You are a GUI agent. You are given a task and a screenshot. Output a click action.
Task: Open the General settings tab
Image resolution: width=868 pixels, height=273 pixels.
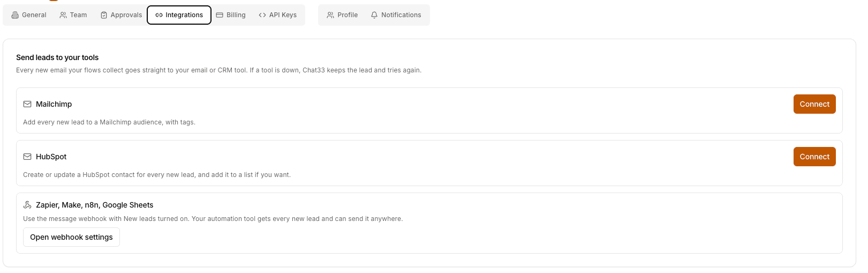coord(29,15)
